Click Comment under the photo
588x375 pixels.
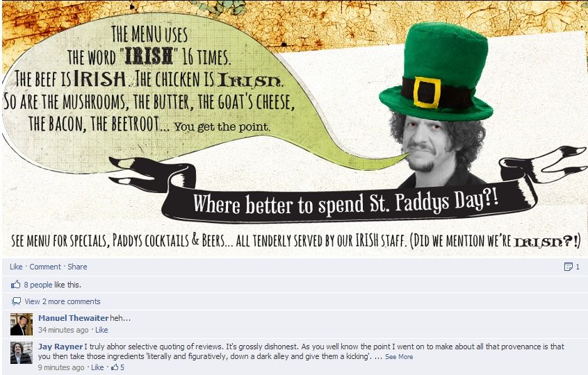click(45, 267)
